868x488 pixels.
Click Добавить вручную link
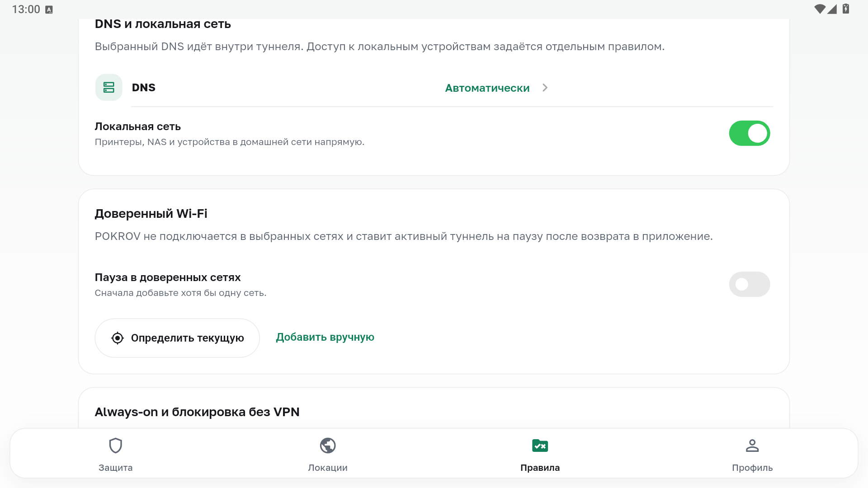pos(325,338)
